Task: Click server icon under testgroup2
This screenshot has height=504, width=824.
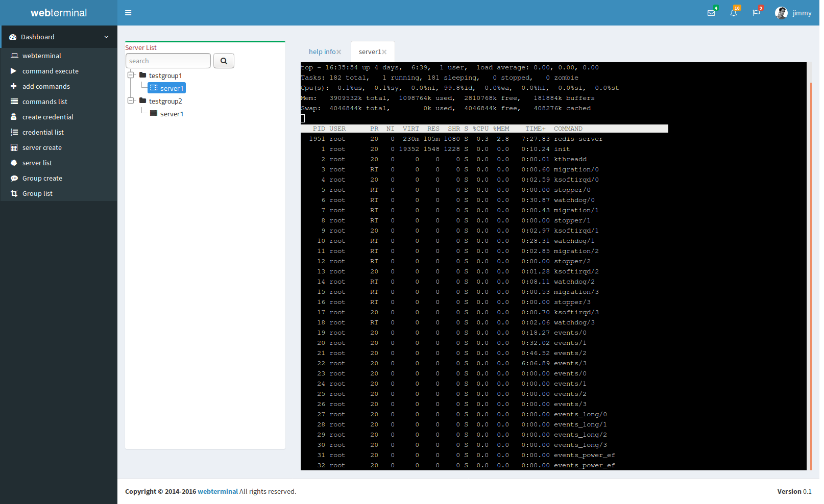Action: [154, 113]
